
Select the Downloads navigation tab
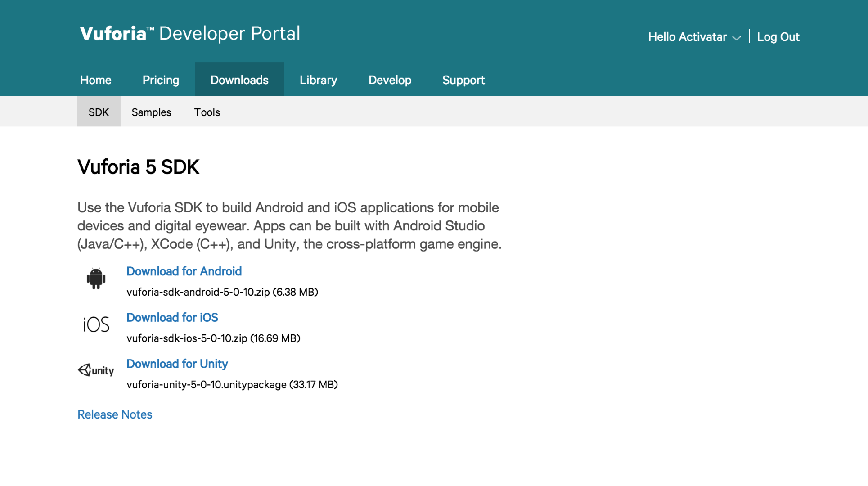pos(239,80)
